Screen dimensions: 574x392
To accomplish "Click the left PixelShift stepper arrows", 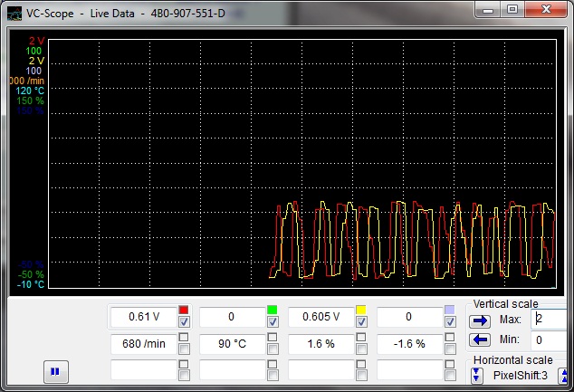I will point(476,375).
